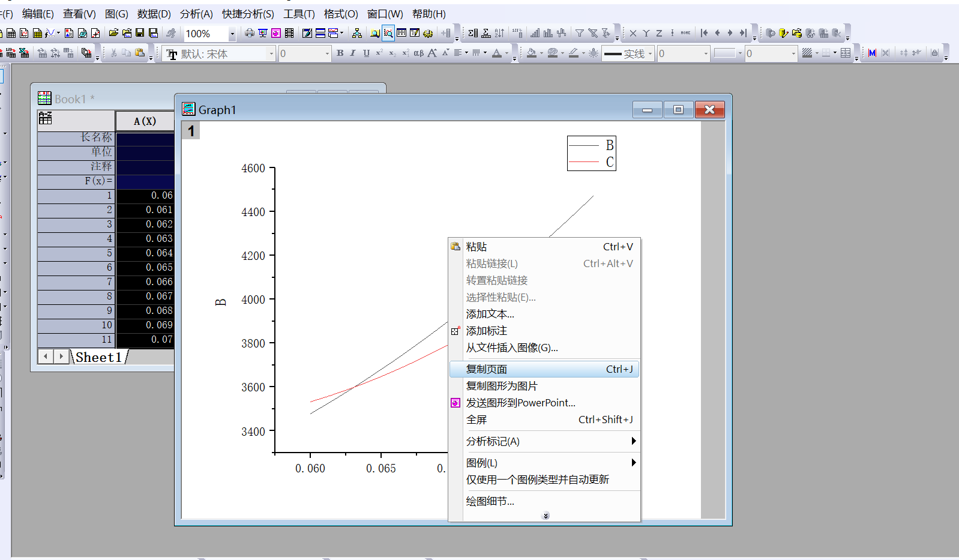Open fill color bucket picker
This screenshot has height=560, width=959.
coord(532,53)
